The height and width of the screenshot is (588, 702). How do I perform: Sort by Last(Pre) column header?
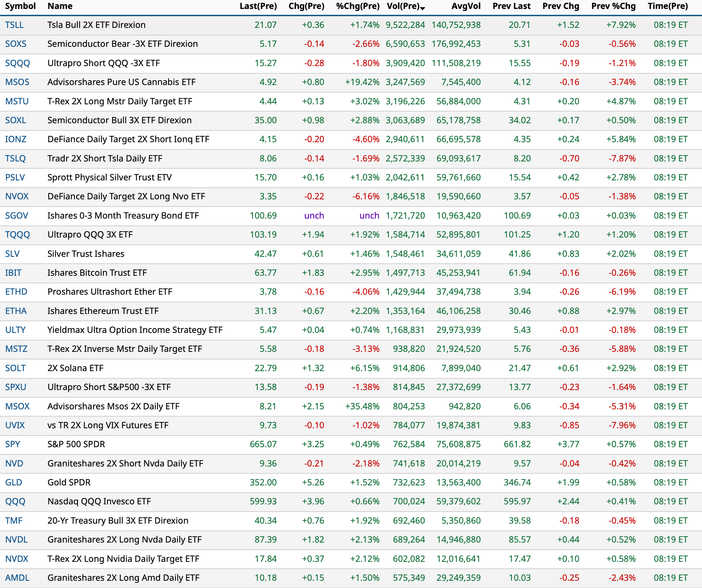coord(258,6)
